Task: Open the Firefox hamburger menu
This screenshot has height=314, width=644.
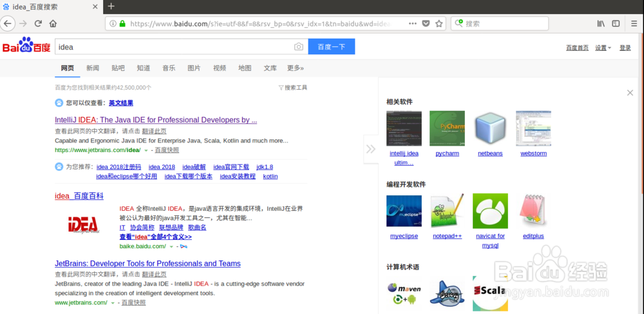Action: pos(634,23)
